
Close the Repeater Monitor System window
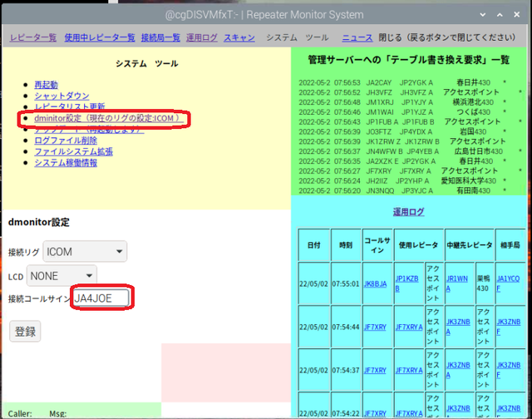[x=517, y=15]
